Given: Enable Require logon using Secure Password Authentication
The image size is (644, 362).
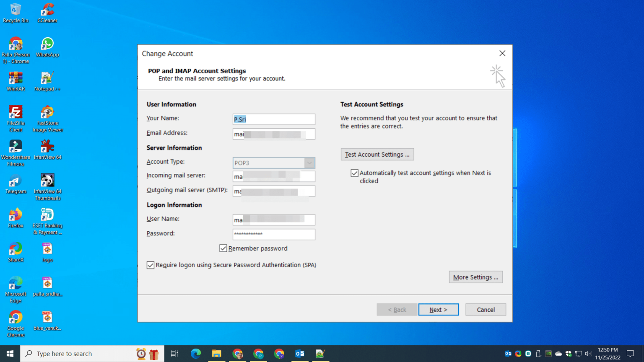Looking at the screenshot, I should click(151, 265).
